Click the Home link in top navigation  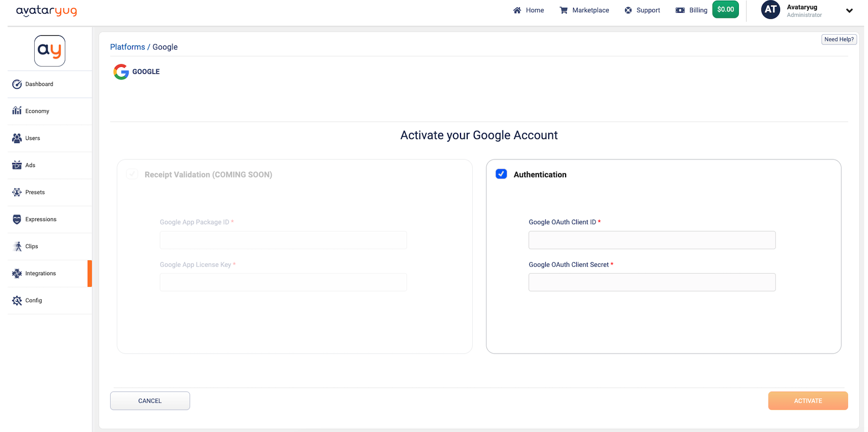(528, 10)
